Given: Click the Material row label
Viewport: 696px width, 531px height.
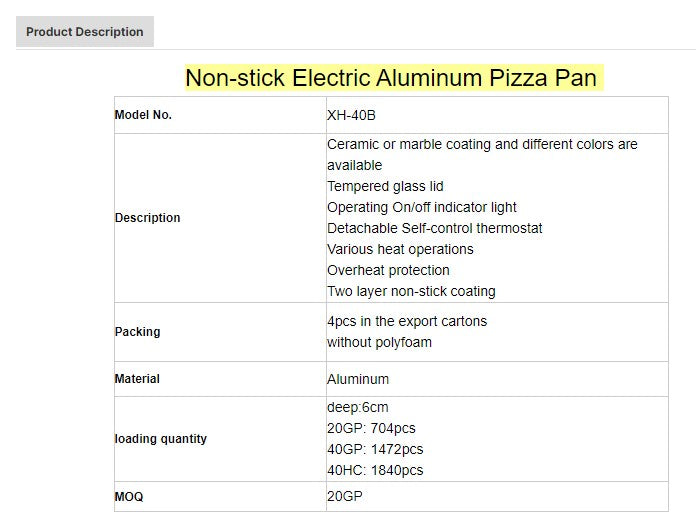Looking at the screenshot, I should (x=137, y=379).
